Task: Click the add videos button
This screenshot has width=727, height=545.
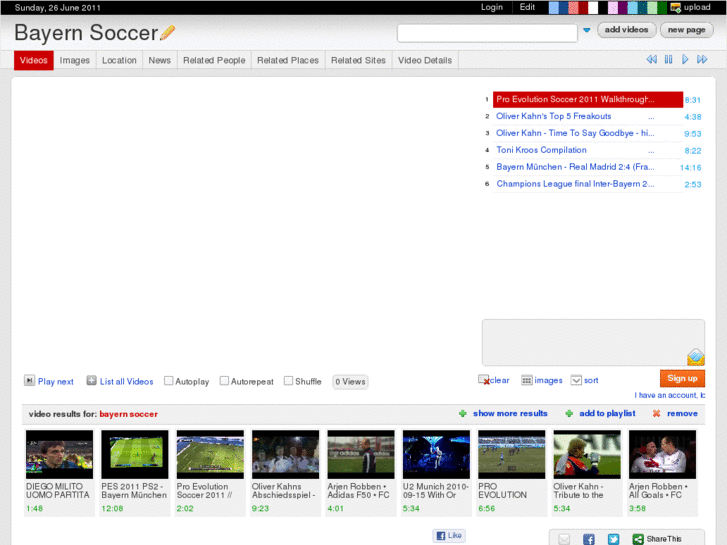Action: [626, 30]
